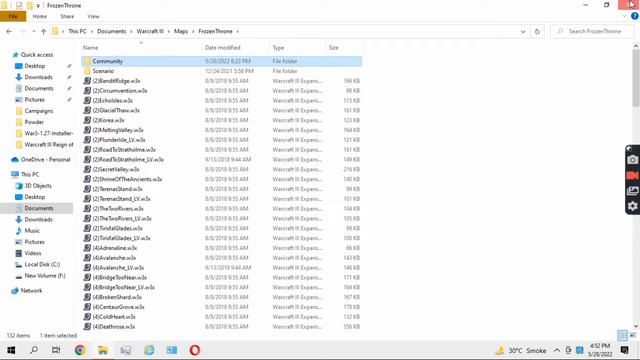This screenshot has width=640, height=360.
Task: Sort by Name column header
Action: (x=141, y=48)
